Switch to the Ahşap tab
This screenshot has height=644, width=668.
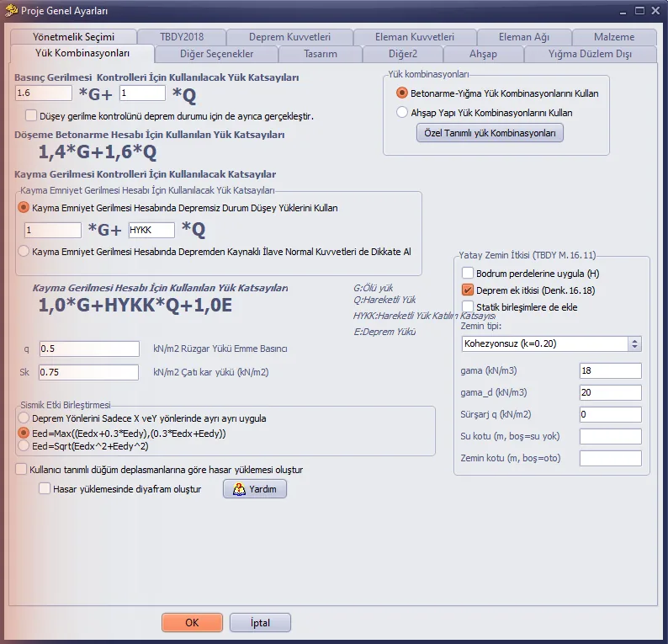pyautogui.click(x=483, y=54)
